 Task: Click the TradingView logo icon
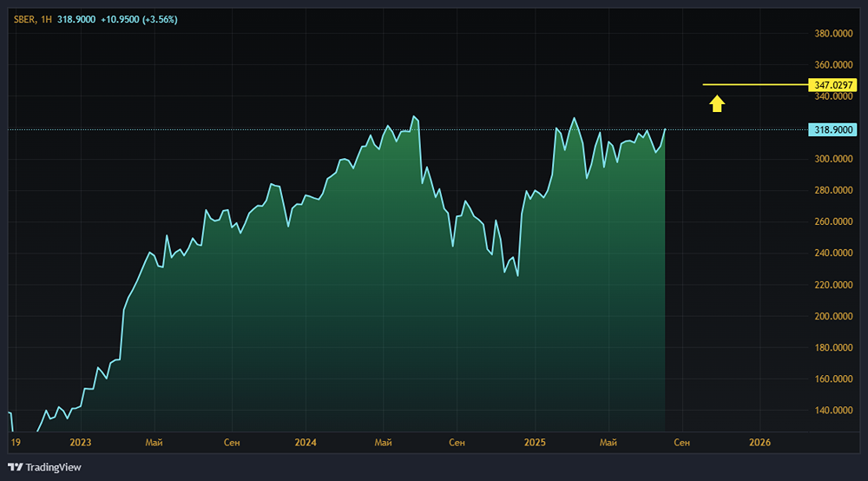[15, 467]
